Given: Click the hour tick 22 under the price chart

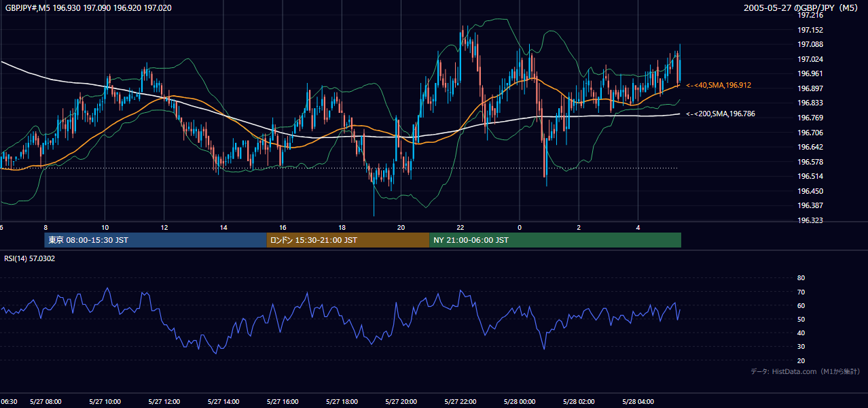Looking at the screenshot, I should [460, 227].
